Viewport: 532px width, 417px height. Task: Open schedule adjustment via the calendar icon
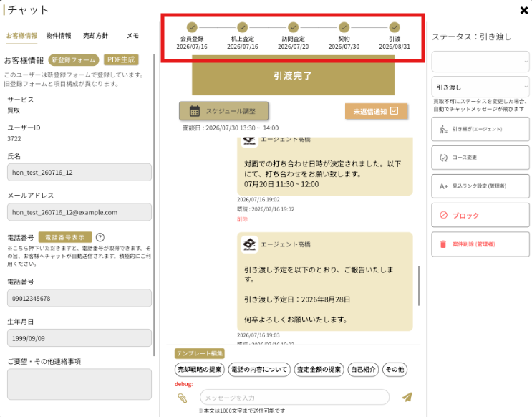point(195,111)
